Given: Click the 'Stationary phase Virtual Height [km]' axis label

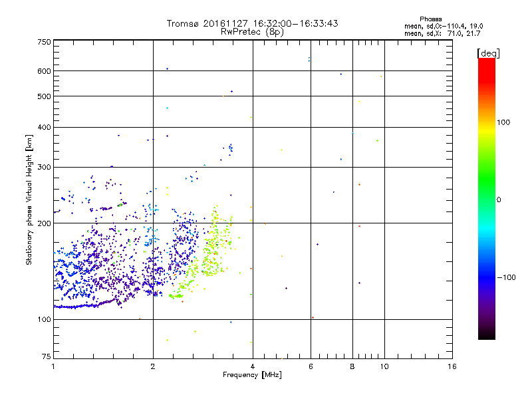Looking at the screenshot, I should tap(29, 200).
